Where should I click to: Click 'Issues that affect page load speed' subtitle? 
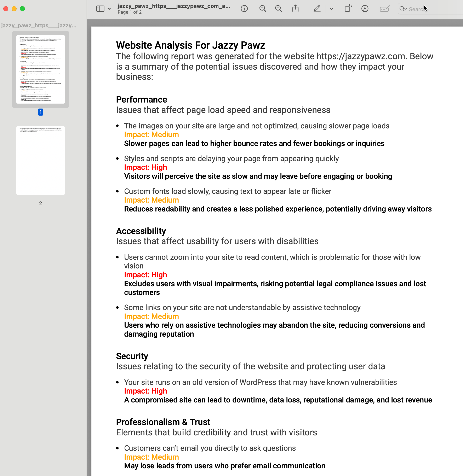tap(223, 110)
